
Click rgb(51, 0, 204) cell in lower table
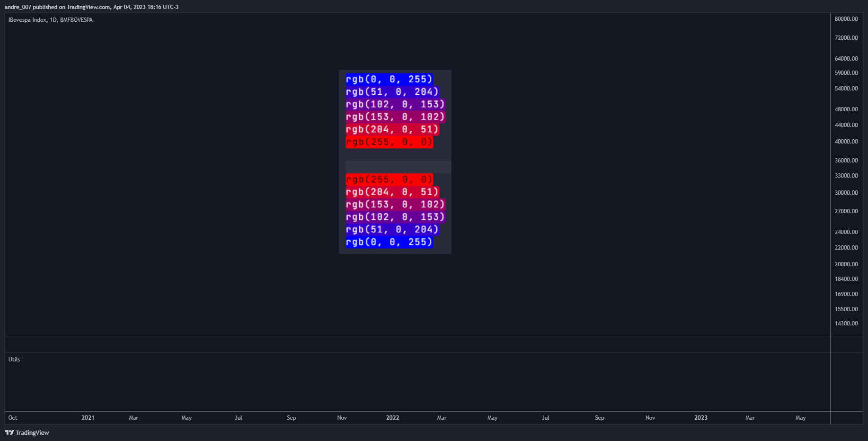pos(392,229)
